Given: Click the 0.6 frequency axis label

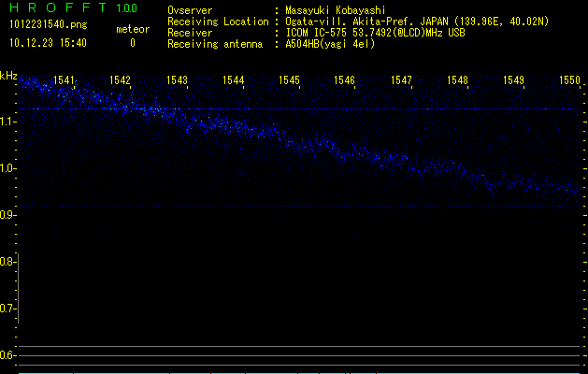Looking at the screenshot, I should click(x=8, y=355).
